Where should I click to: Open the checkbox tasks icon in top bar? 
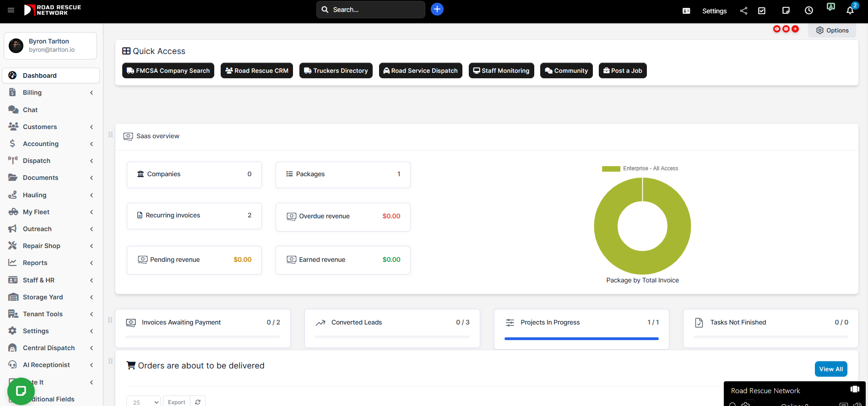pos(762,11)
